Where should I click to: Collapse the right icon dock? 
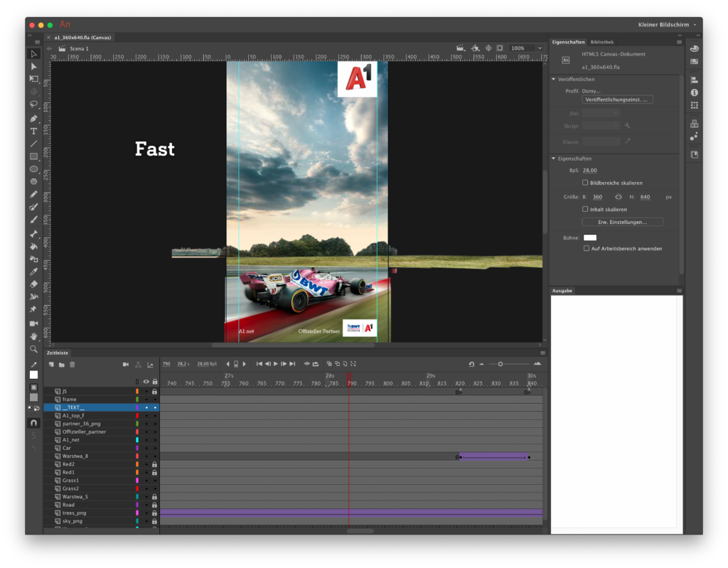coord(698,36)
